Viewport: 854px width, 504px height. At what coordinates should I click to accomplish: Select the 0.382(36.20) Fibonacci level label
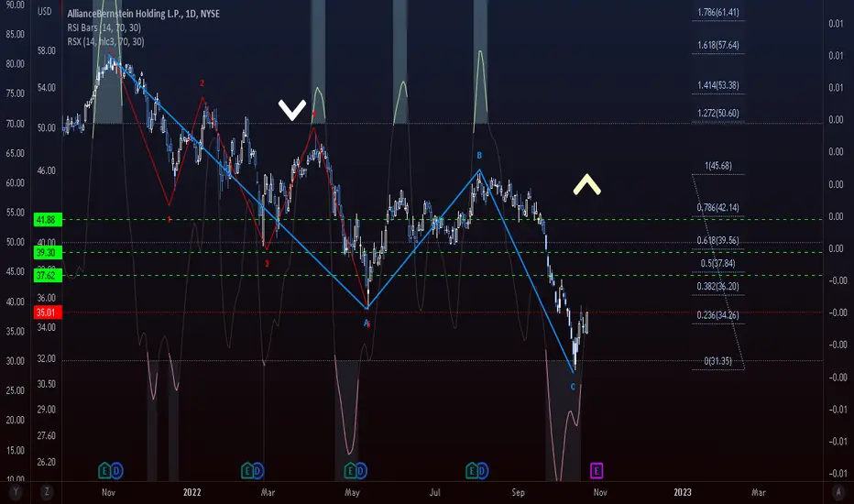(717, 286)
